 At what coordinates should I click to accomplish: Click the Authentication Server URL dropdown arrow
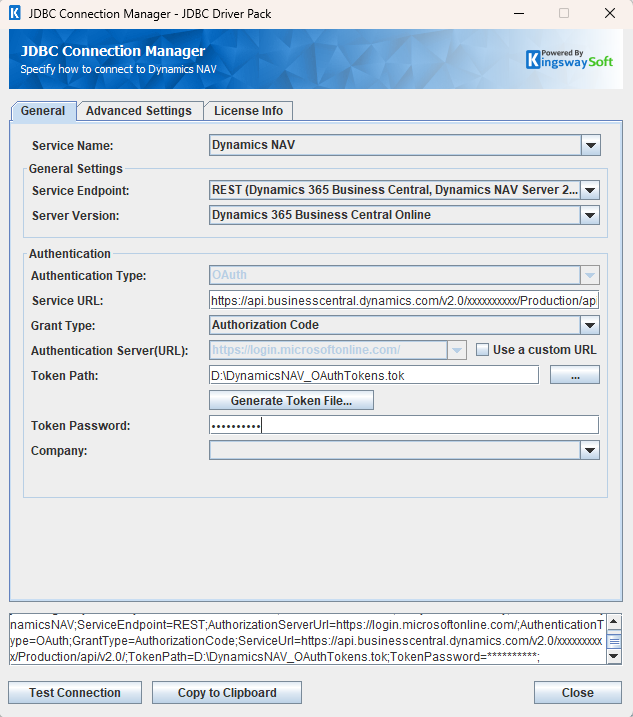(456, 351)
